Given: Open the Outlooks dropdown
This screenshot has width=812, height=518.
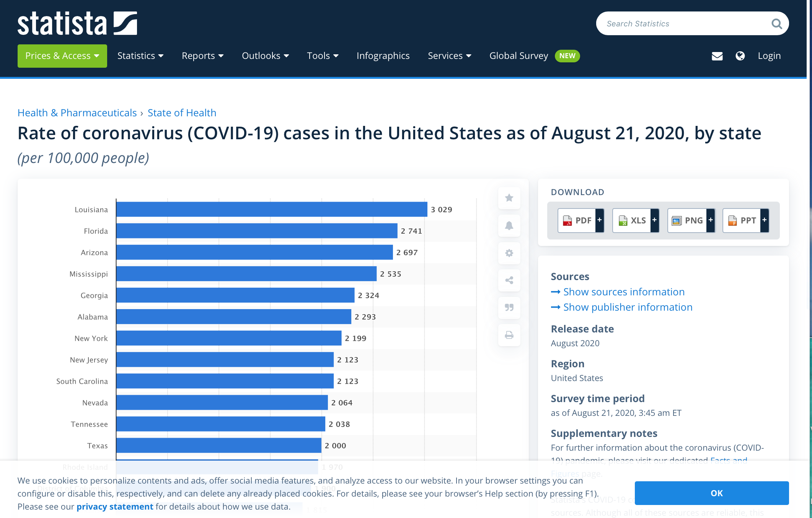Looking at the screenshot, I should [x=265, y=56].
